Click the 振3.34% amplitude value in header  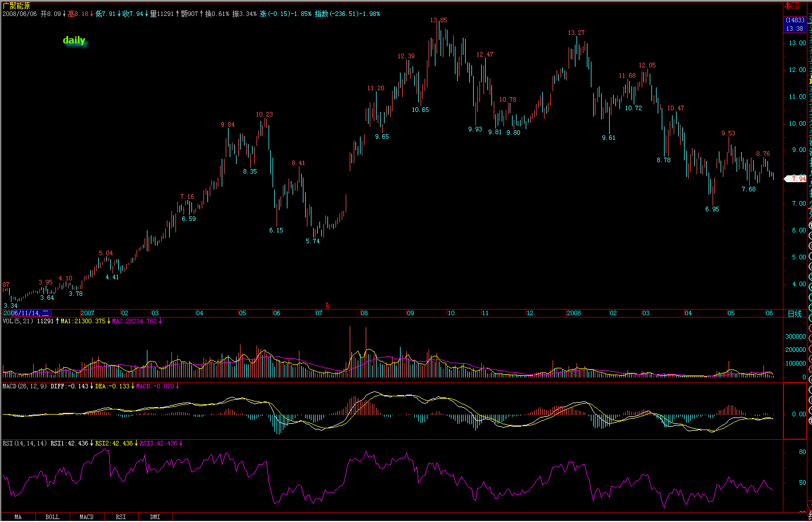245,14
